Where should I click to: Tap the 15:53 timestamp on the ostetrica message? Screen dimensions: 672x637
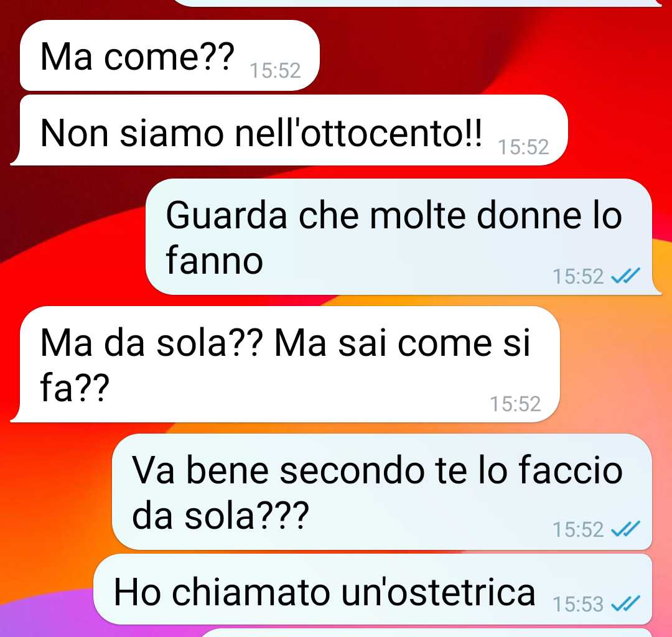(578, 604)
